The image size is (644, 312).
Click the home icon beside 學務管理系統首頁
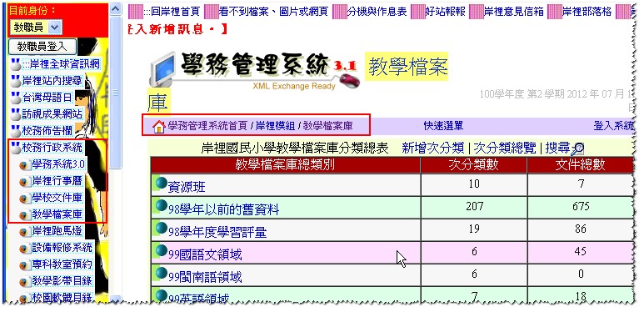[x=158, y=127]
